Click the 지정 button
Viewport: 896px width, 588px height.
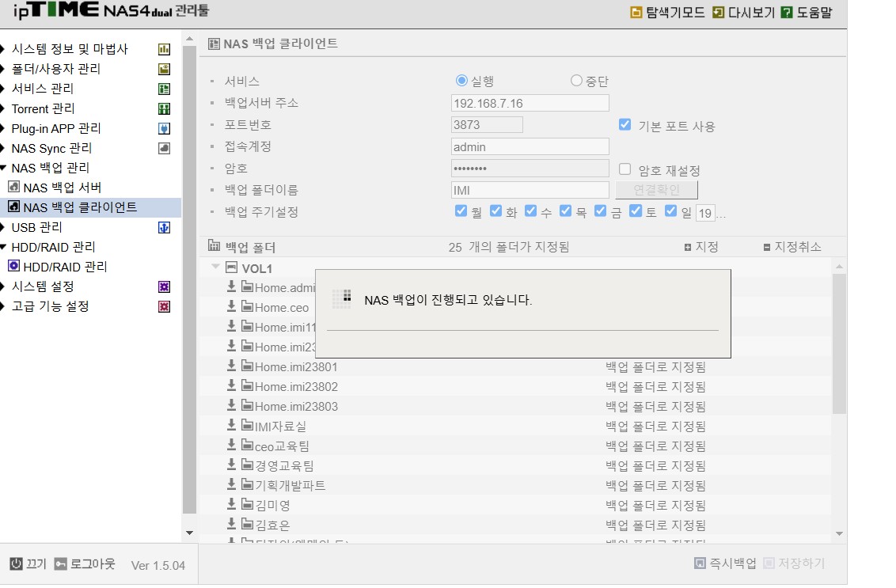click(x=701, y=247)
